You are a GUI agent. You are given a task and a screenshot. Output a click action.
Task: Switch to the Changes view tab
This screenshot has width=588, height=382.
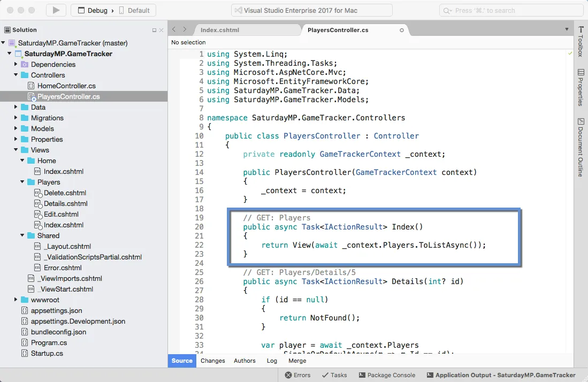[x=212, y=361]
